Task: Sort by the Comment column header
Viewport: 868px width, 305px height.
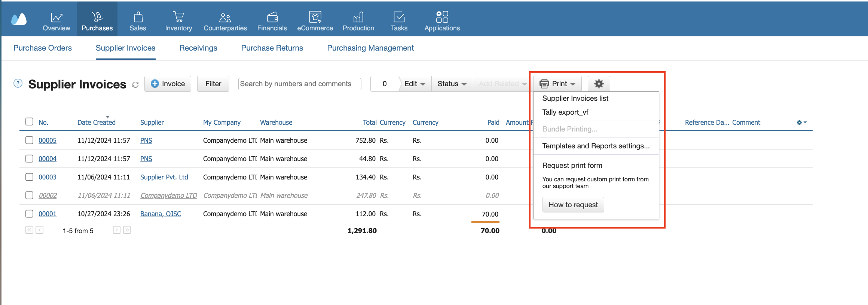Action: click(x=746, y=123)
